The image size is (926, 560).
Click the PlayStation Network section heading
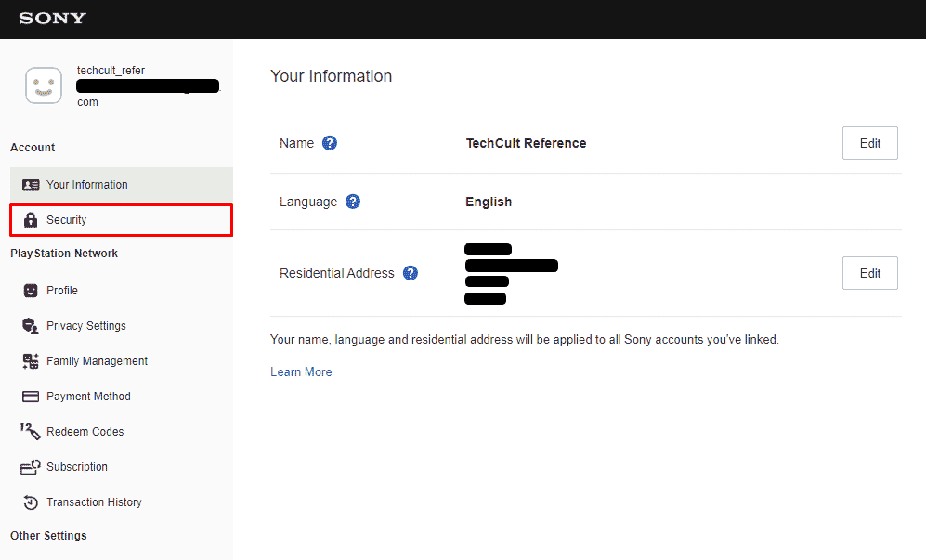coord(64,254)
